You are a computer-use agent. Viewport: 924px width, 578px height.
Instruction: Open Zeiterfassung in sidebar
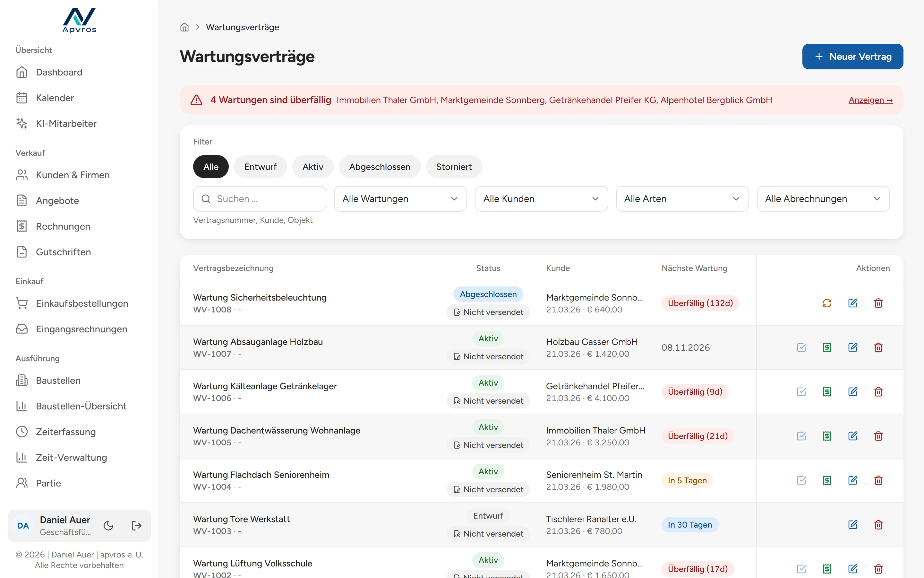point(80,432)
